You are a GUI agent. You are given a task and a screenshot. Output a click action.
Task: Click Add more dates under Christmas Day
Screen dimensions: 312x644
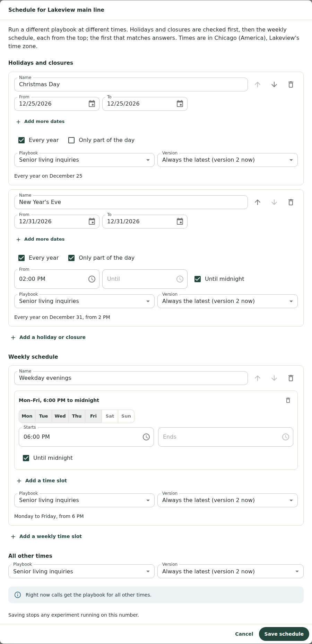click(x=40, y=122)
